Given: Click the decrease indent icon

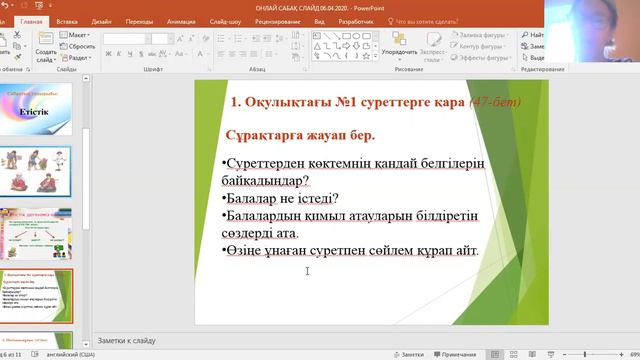Looking at the screenshot, I should point(256,39).
